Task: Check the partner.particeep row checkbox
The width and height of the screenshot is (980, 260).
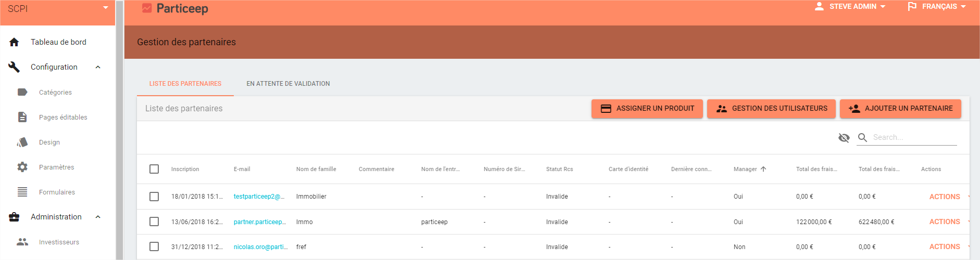Action: tap(154, 222)
